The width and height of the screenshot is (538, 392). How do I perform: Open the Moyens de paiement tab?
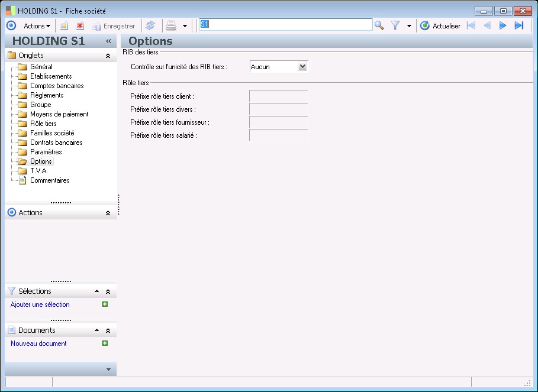point(59,114)
